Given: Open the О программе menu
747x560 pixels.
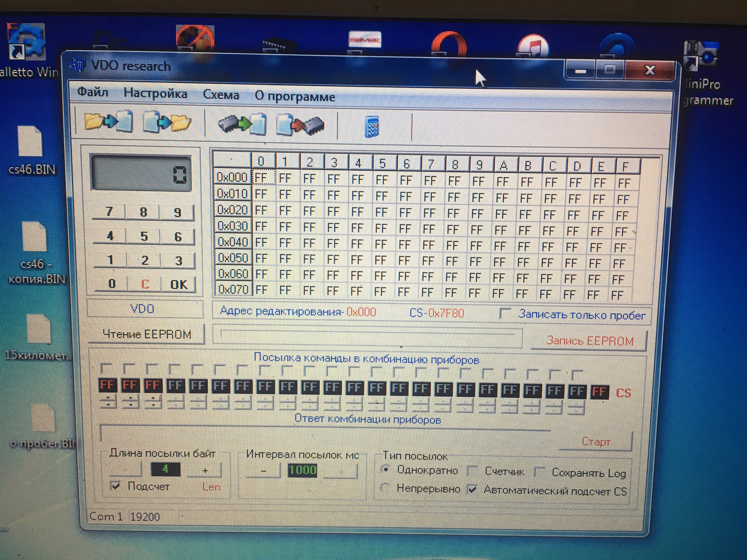Looking at the screenshot, I should 295,96.
